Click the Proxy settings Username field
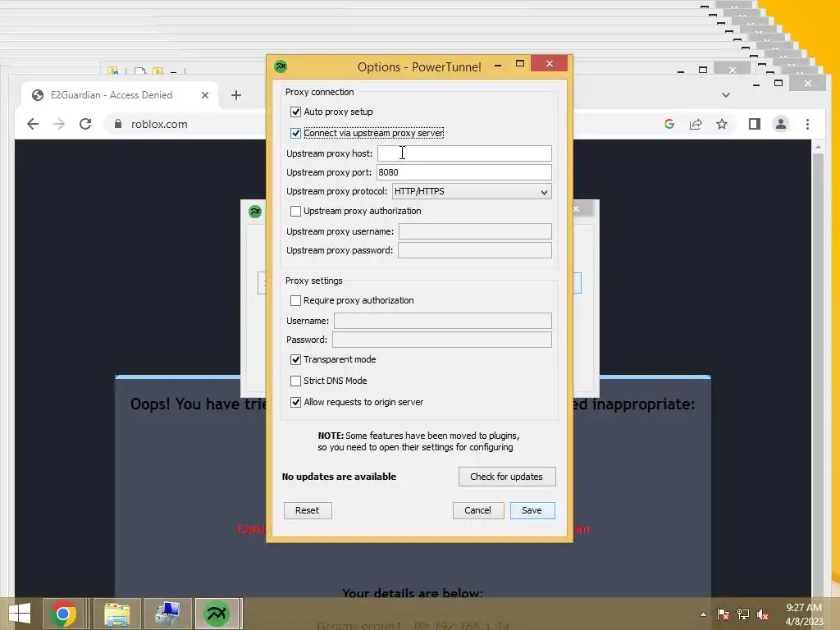 click(442, 321)
